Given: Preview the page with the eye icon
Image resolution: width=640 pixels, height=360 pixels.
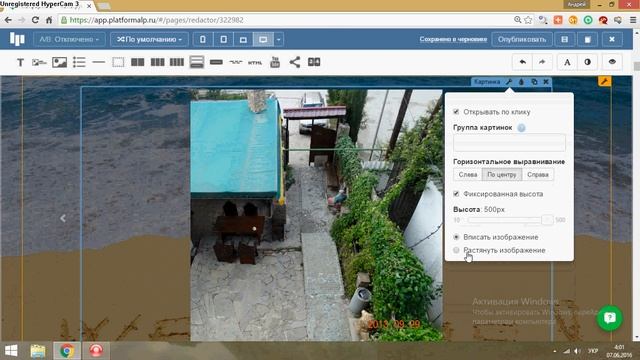Looking at the screenshot, I should [x=612, y=62].
